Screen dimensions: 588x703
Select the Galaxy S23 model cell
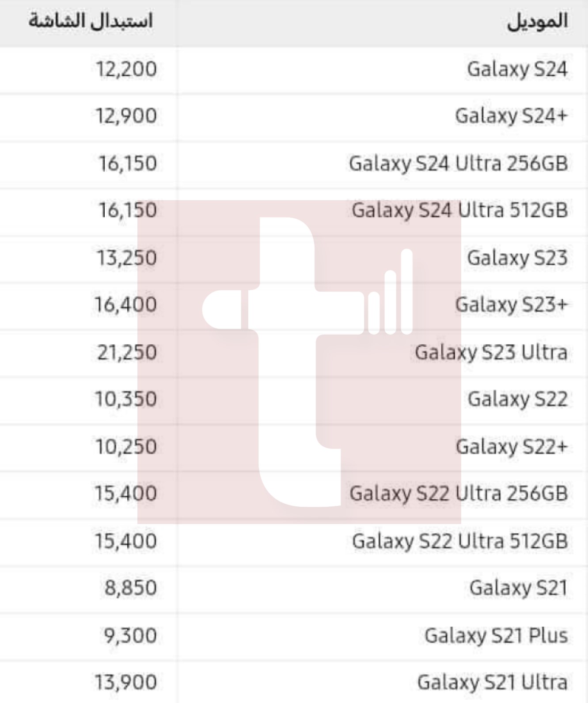pyautogui.click(x=517, y=258)
